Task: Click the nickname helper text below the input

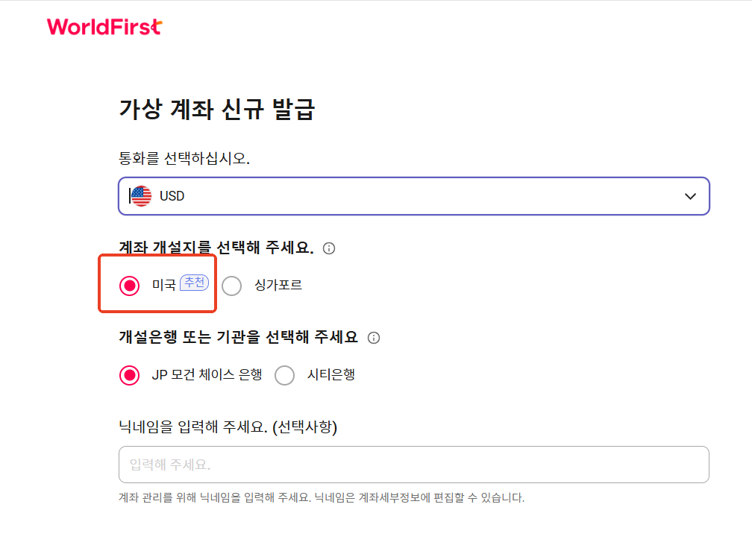Action: point(322,497)
